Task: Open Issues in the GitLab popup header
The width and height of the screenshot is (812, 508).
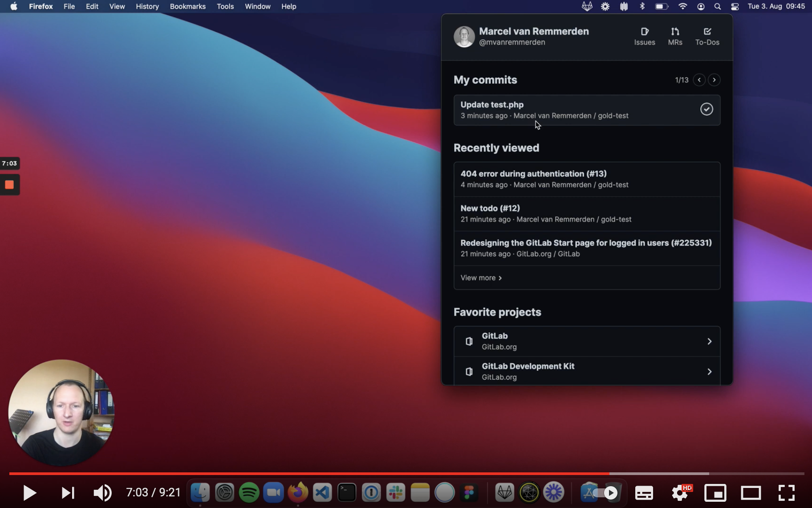Action: click(x=644, y=37)
